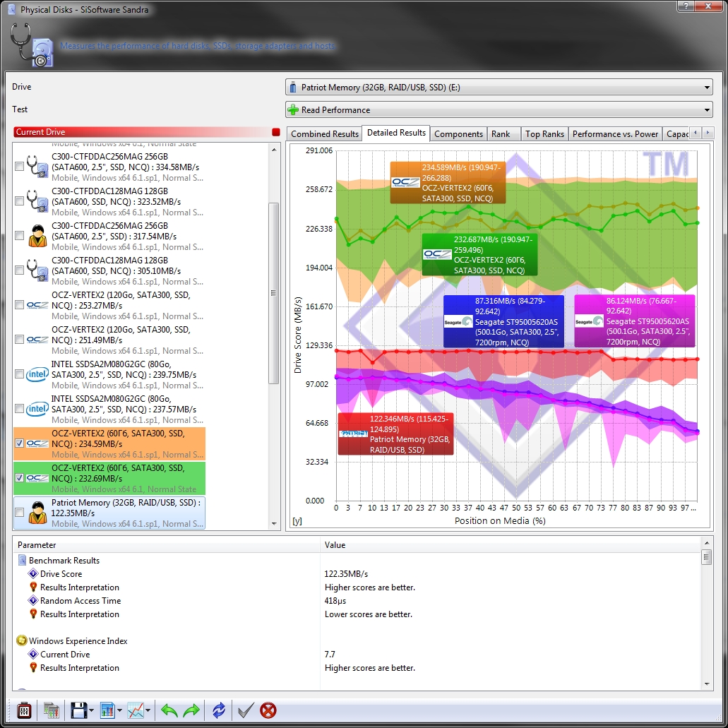728x728 pixels.
Task: Click the grey checkmark OK icon
Action: [245, 710]
